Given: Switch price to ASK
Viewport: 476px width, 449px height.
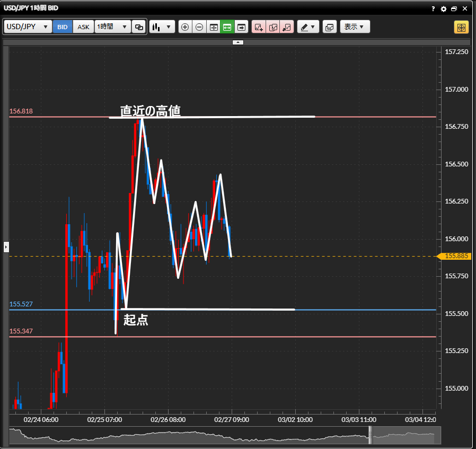Looking at the screenshot, I should pos(84,27).
